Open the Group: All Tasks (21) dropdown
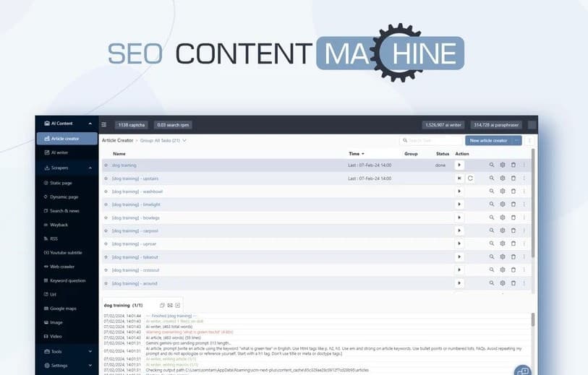588x375 pixels. click(163, 140)
